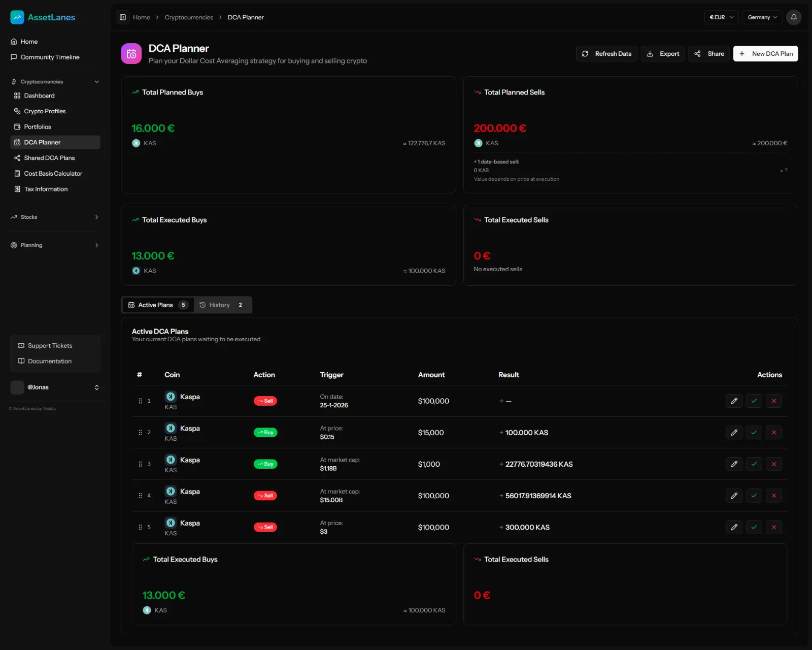Click KAS icon under Total Planned Buys
Image resolution: width=812 pixels, height=650 pixels.
coord(136,143)
